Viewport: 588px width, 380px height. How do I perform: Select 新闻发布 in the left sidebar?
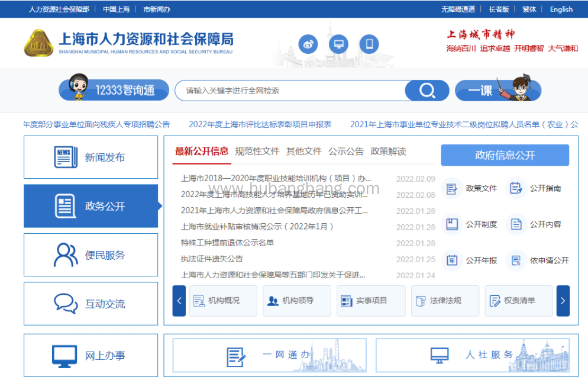(x=91, y=157)
